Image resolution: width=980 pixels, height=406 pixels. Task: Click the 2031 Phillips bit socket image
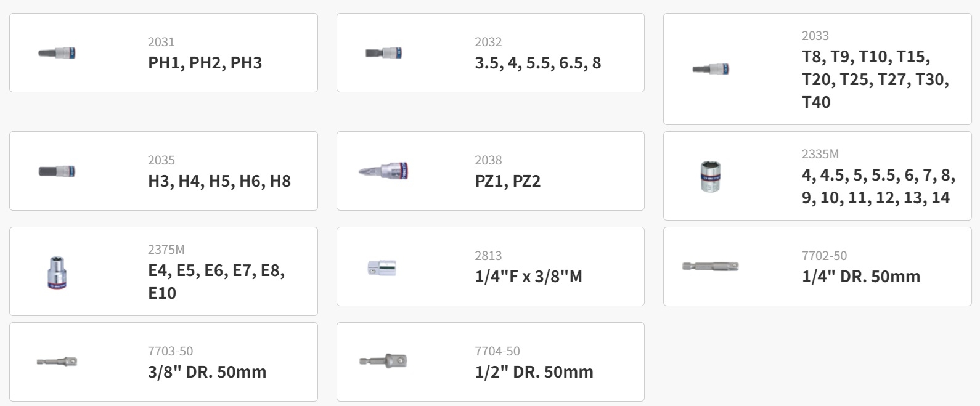57,53
